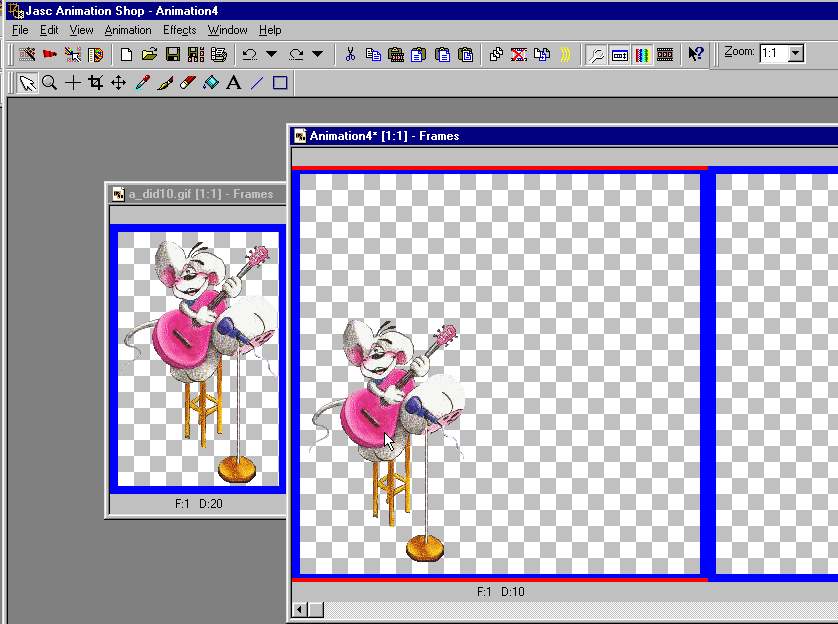Select the Dropper tool
The image size is (838, 624).
click(x=142, y=83)
